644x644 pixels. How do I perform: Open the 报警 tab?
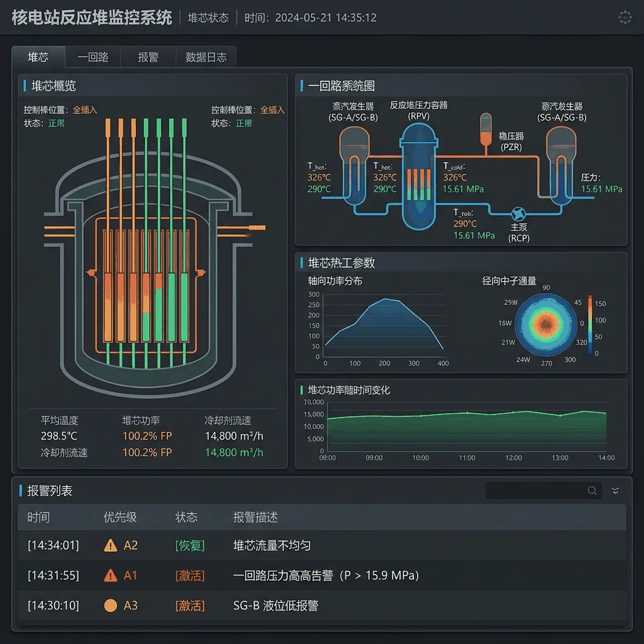pyautogui.click(x=148, y=57)
